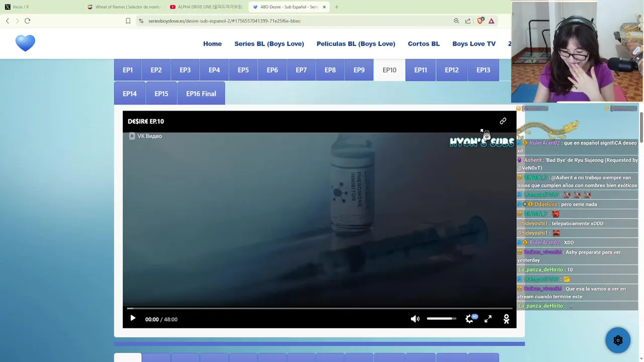Open Brave Rewards triangle icon

click(492, 21)
